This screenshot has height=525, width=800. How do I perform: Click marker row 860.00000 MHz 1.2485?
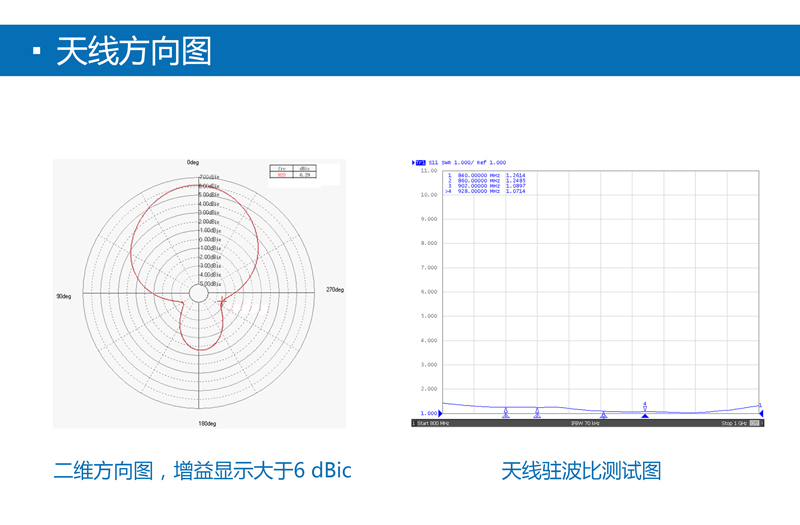pos(486,181)
